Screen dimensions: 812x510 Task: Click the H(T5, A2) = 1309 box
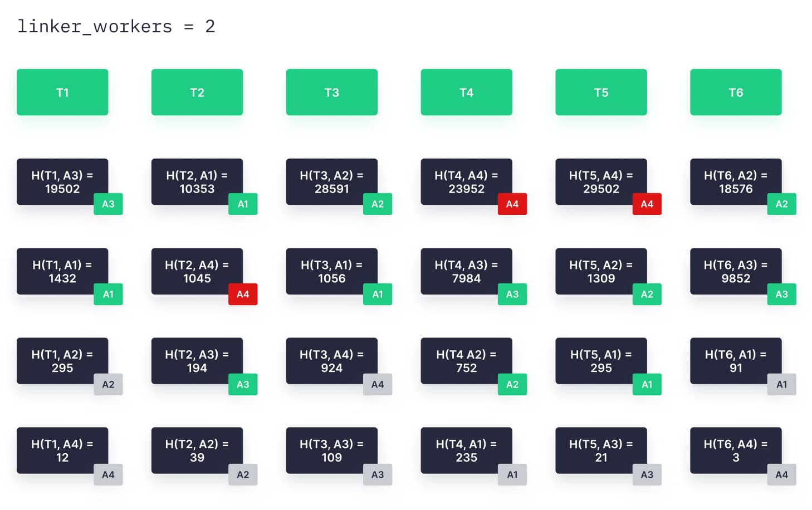click(x=601, y=271)
